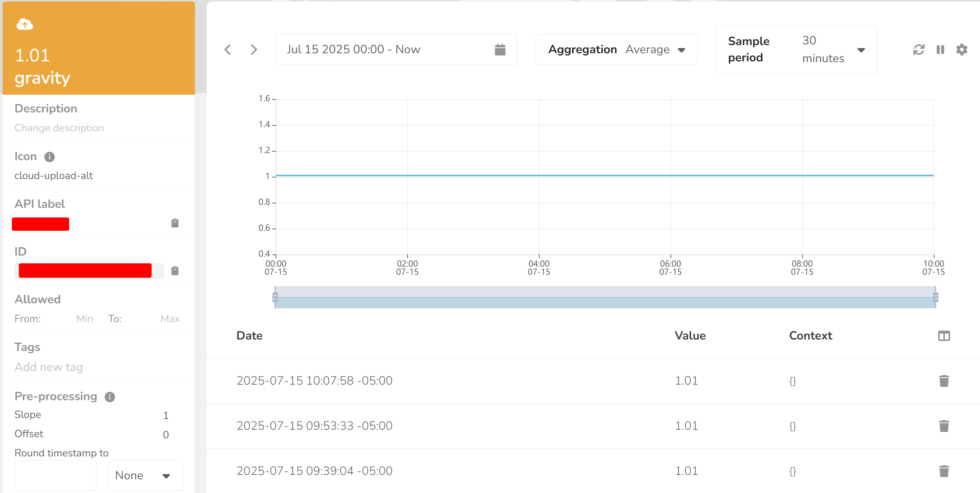Image resolution: width=980 pixels, height=493 pixels.
Task: Delete the 09:39:04 data entry
Action: point(944,471)
